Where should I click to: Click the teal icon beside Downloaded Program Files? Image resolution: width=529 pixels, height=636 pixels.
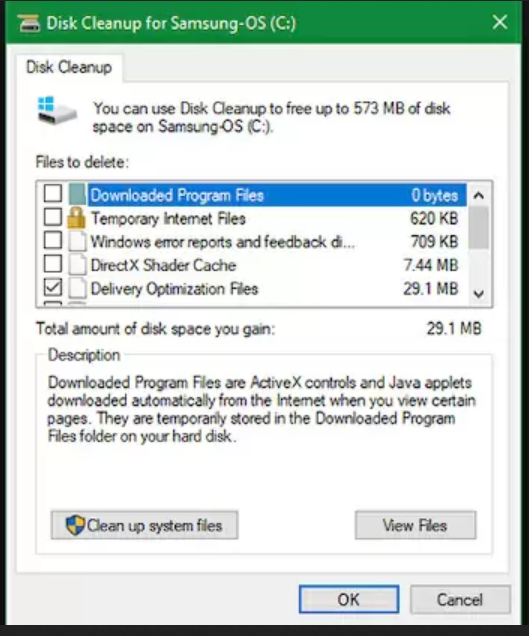[x=77, y=194]
